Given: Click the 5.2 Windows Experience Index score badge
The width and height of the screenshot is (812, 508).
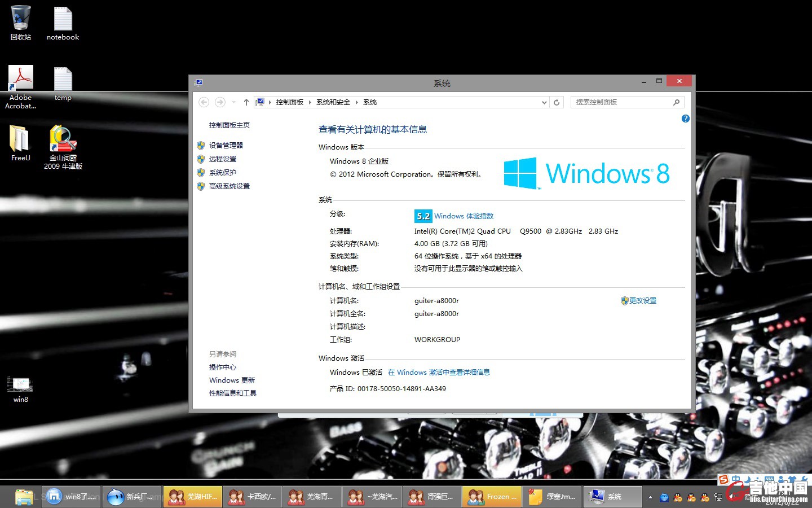Looking at the screenshot, I should (423, 216).
